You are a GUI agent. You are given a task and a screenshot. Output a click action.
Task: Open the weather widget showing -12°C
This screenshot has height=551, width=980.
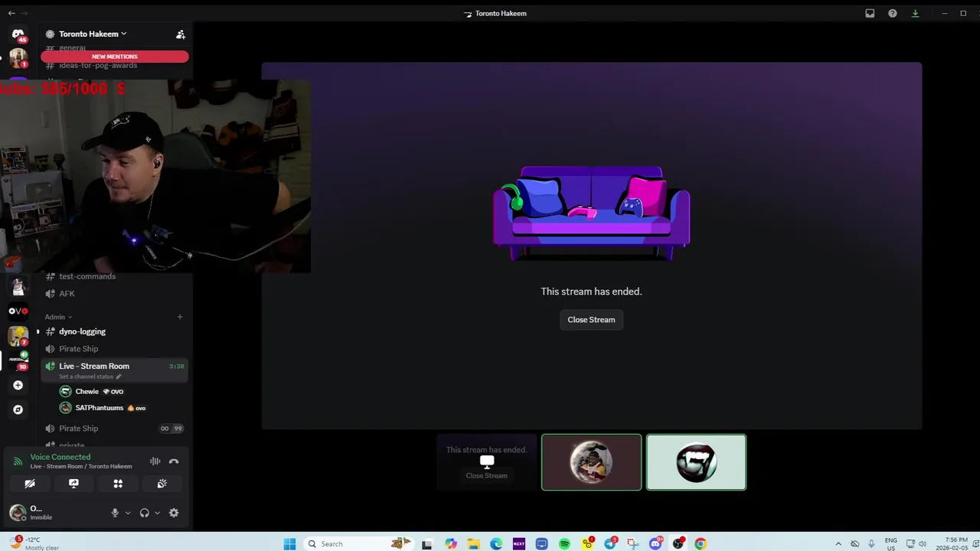tap(35, 543)
